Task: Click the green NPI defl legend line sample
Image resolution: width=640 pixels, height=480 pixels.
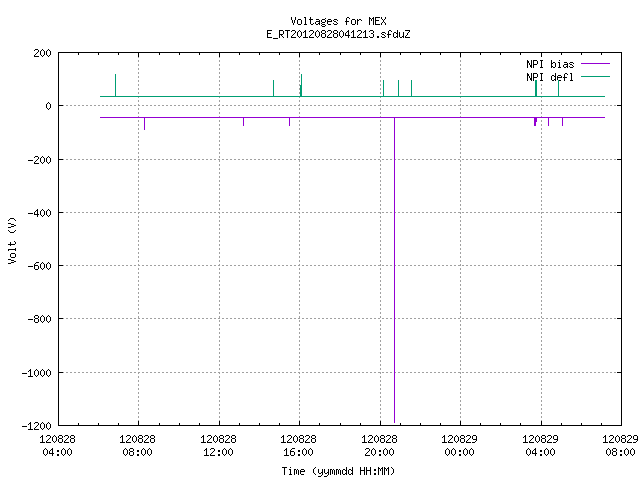Action: [x=595, y=76]
